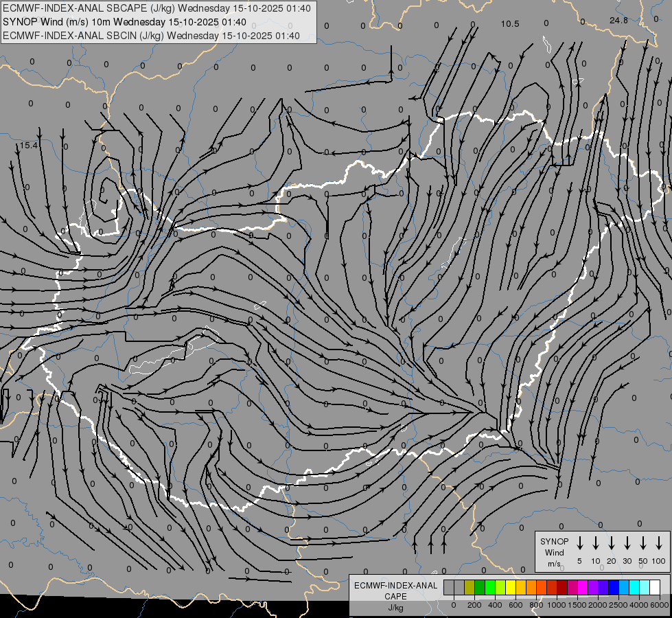Pick the pale cyan CAPE legend swatch
This screenshot has height=618, width=672.
pos(644,587)
